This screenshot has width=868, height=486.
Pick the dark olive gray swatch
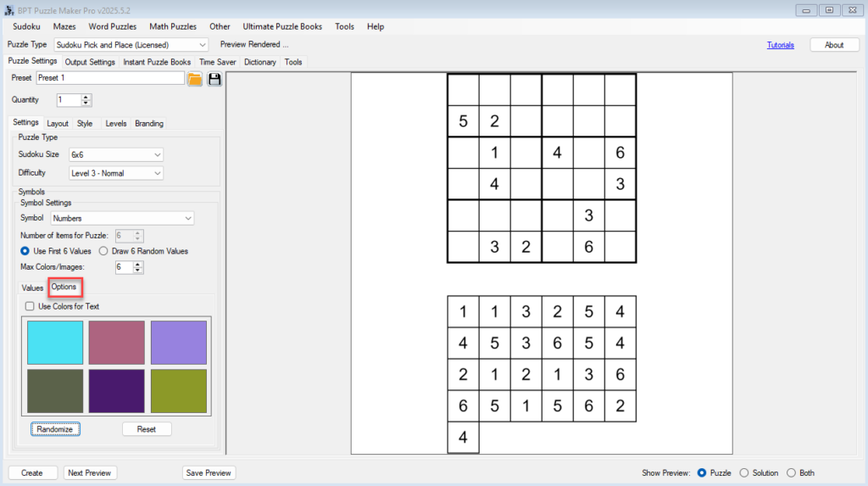point(55,391)
